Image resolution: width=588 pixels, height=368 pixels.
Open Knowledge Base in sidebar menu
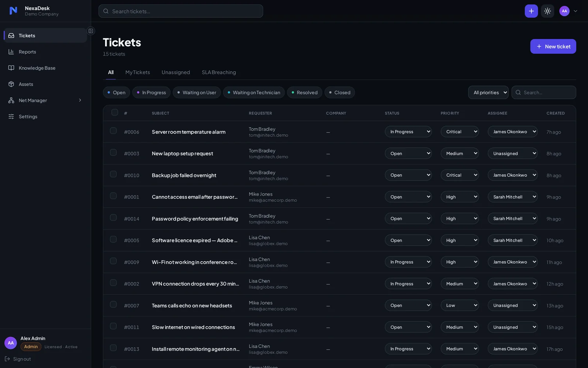(x=45, y=68)
